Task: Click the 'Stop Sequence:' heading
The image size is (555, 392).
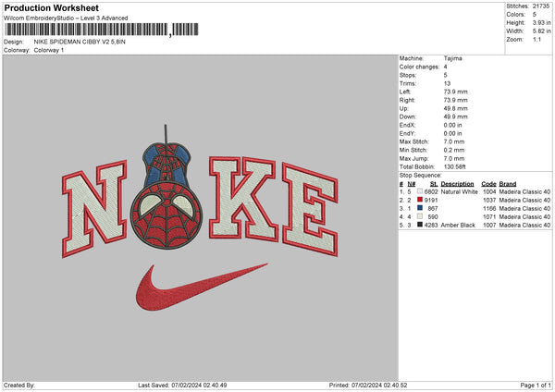Action: pos(421,175)
